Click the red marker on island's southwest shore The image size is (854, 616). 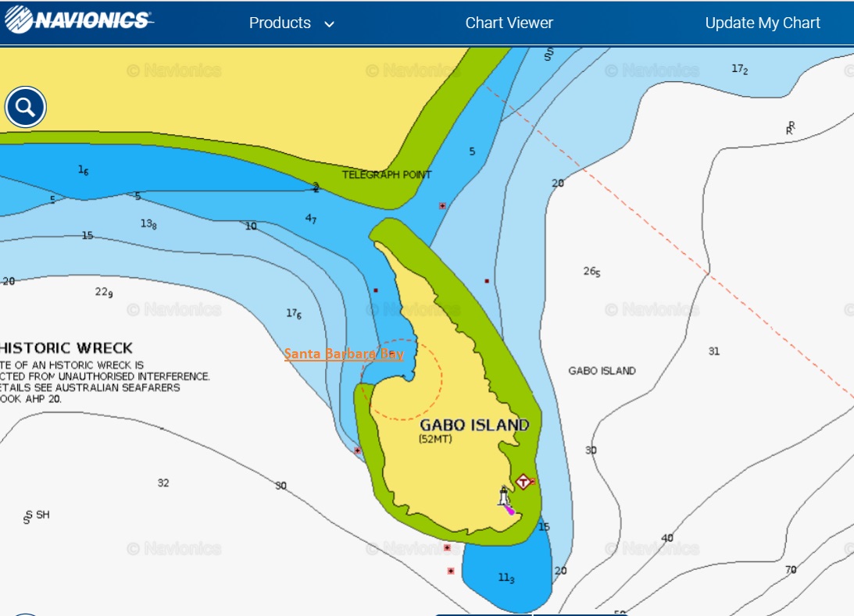(x=358, y=450)
